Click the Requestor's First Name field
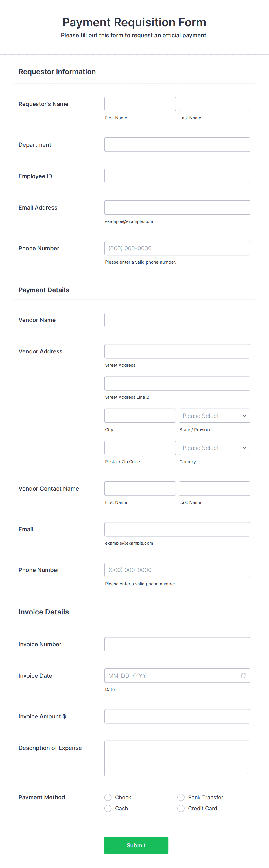This screenshot has height=868, width=269. [140, 103]
